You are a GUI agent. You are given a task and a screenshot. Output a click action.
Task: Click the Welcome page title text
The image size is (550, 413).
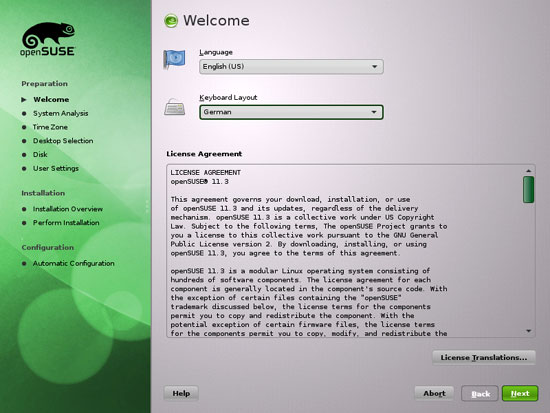(x=216, y=21)
